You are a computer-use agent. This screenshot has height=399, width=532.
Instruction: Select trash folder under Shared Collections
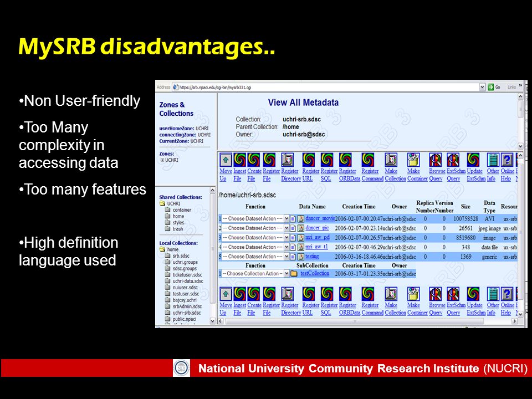(177, 229)
